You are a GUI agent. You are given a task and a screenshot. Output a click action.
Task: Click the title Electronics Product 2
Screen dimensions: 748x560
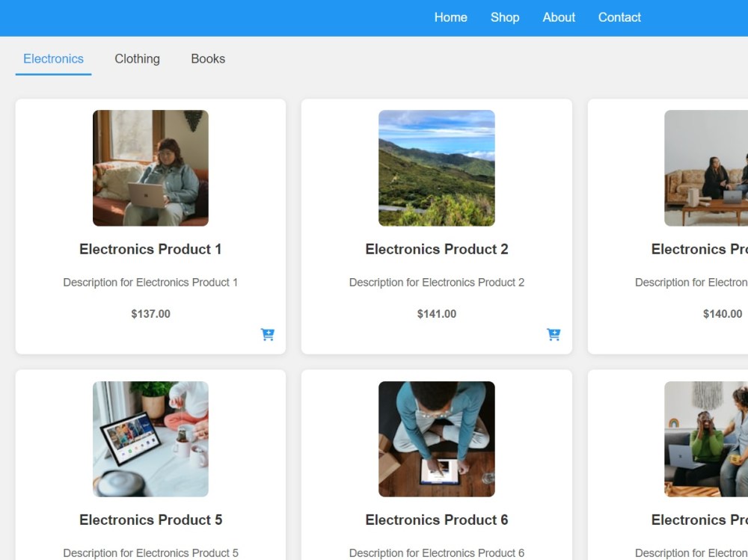(437, 249)
